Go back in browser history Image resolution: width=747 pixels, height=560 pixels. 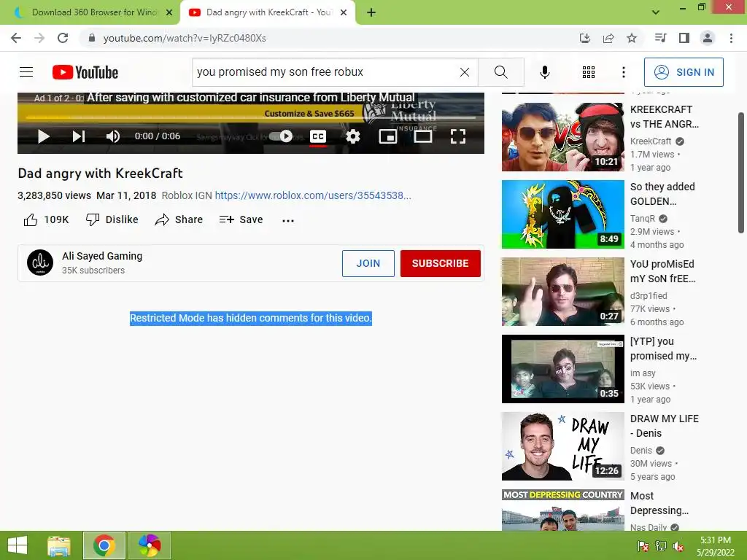click(16, 38)
